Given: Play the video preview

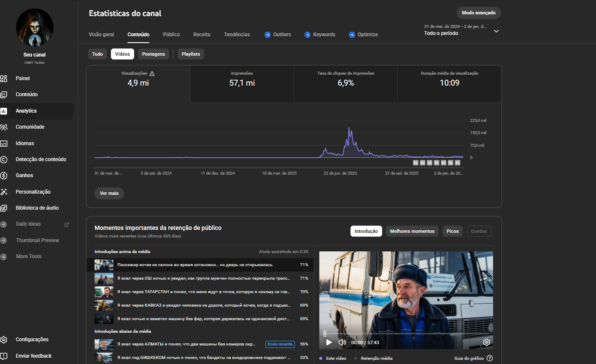Looking at the screenshot, I should point(329,342).
